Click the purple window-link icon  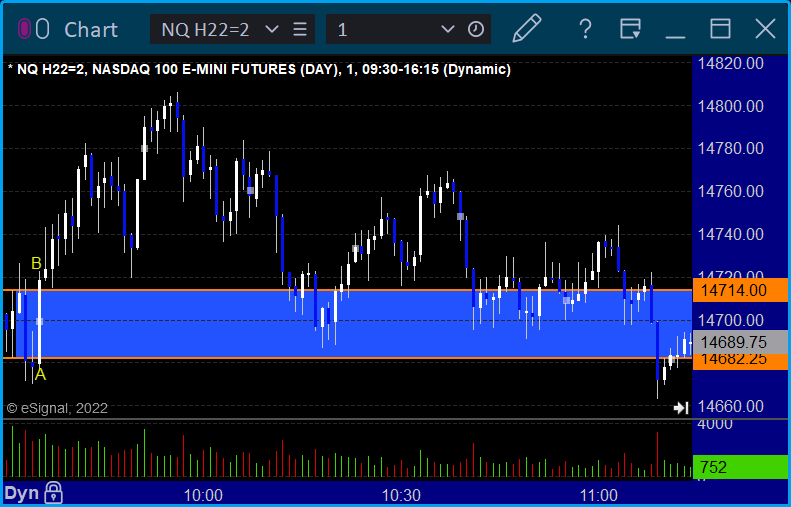point(24,29)
